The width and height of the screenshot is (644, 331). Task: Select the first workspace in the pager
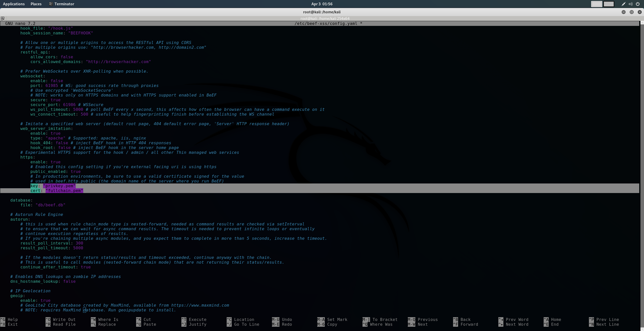pos(596,4)
